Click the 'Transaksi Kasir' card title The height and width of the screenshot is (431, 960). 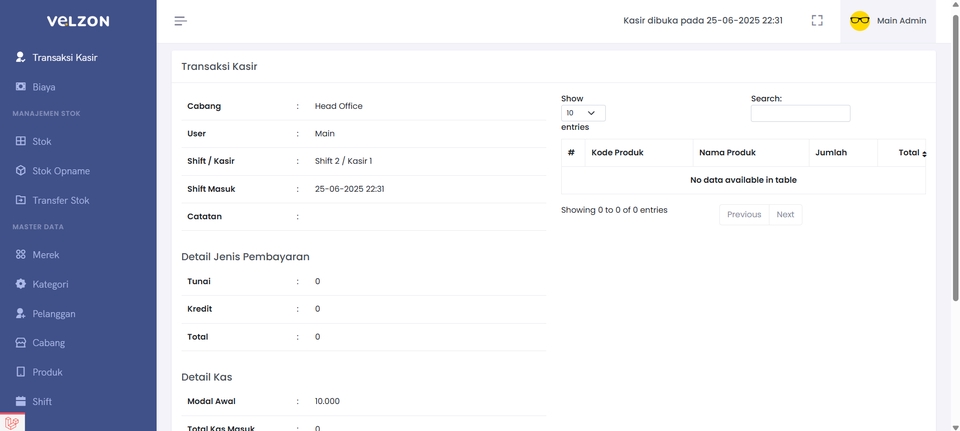(219, 67)
